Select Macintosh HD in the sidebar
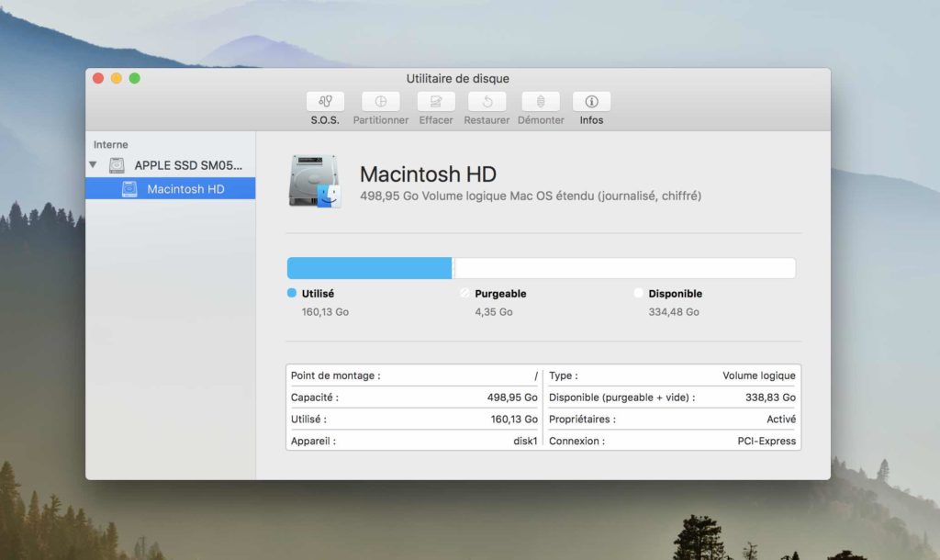Viewport: 940px width, 560px height. tap(171, 188)
